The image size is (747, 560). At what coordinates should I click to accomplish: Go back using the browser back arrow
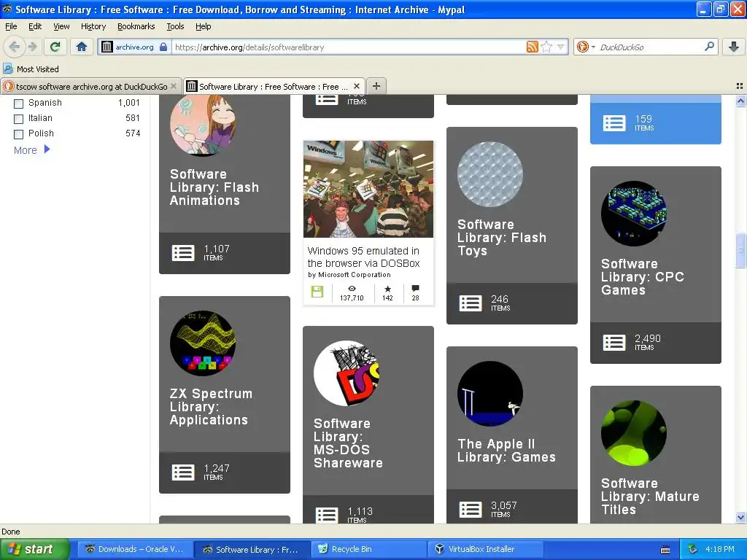15,47
